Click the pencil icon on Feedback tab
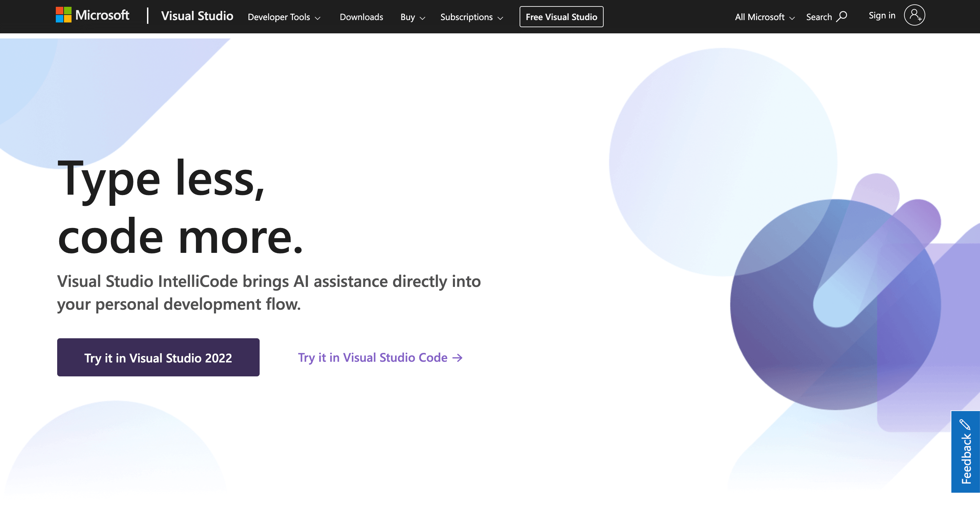Image resolution: width=980 pixels, height=520 pixels. tap(965, 424)
